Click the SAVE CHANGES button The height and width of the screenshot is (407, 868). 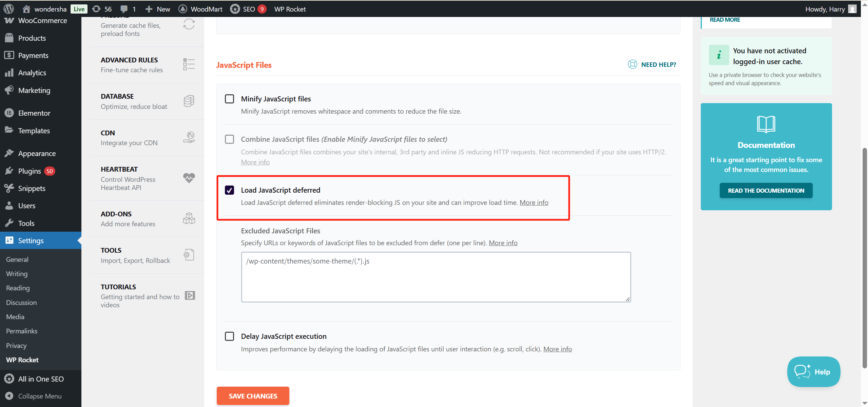252,395
